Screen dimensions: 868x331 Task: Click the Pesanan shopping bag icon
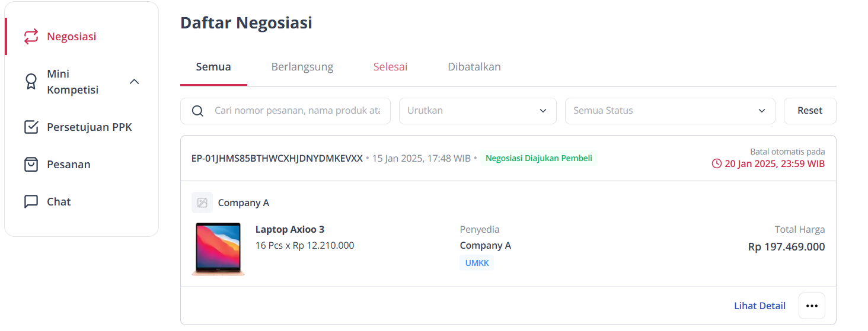click(x=31, y=165)
